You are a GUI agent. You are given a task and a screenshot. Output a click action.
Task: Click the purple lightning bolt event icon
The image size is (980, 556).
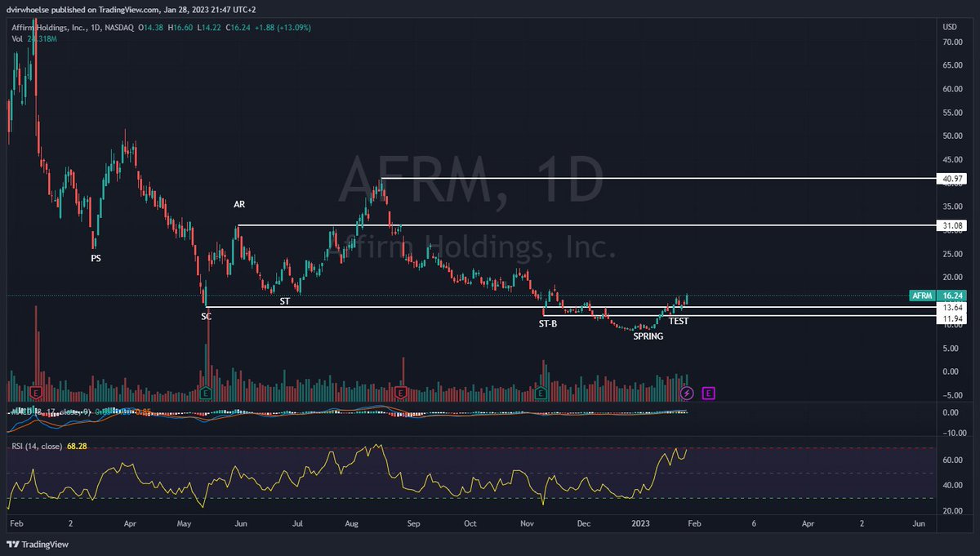(688, 394)
